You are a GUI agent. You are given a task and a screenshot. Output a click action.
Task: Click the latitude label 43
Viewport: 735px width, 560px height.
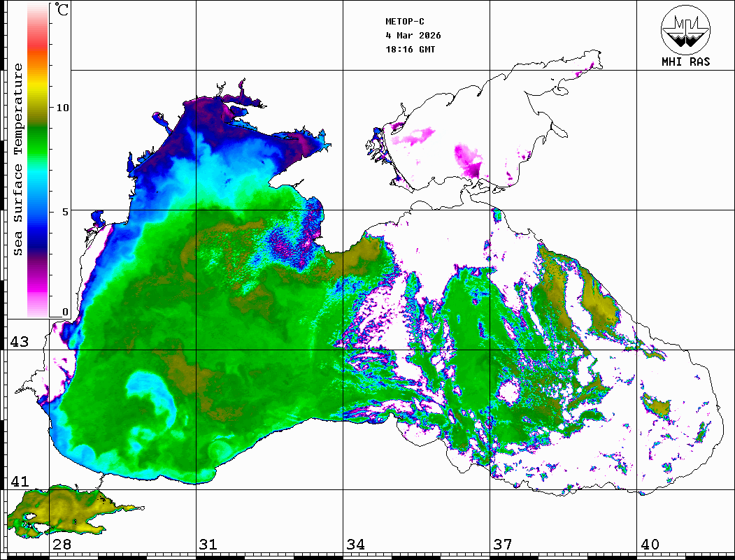[19, 342]
